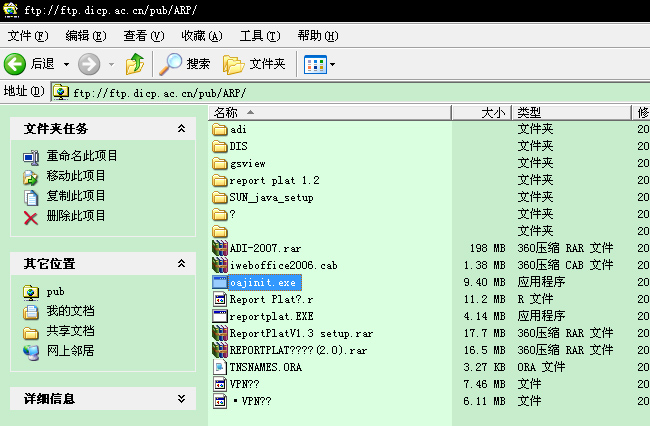Select the TNSNAMES.ORA file icon
The image size is (650, 426).
point(221,366)
